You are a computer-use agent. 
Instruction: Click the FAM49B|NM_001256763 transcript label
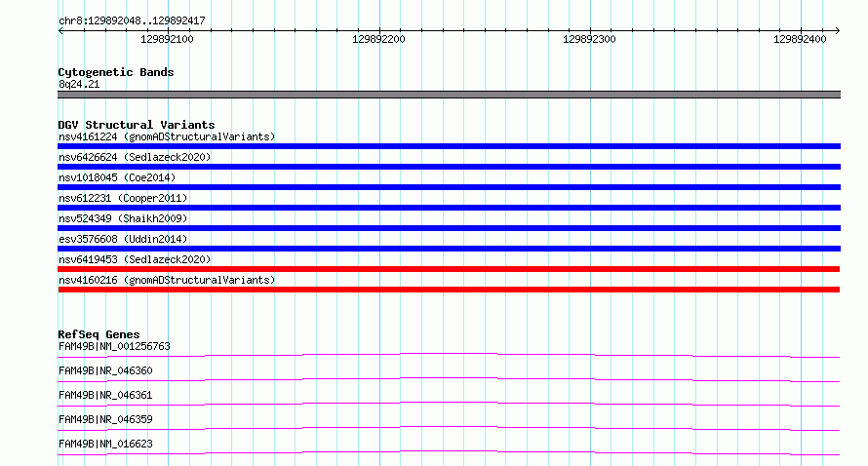pos(114,346)
